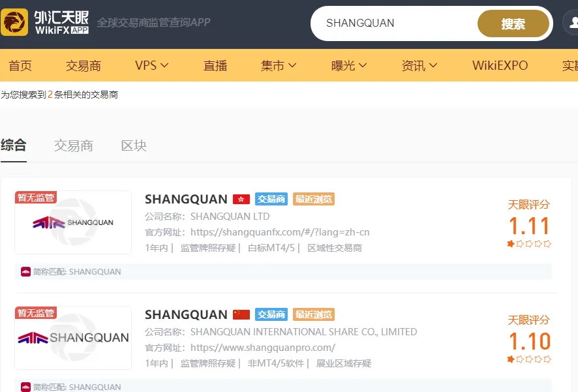The height and width of the screenshot is (392, 578).
Task: Click 区域性交易商 label
Action: pyautogui.click(x=335, y=248)
